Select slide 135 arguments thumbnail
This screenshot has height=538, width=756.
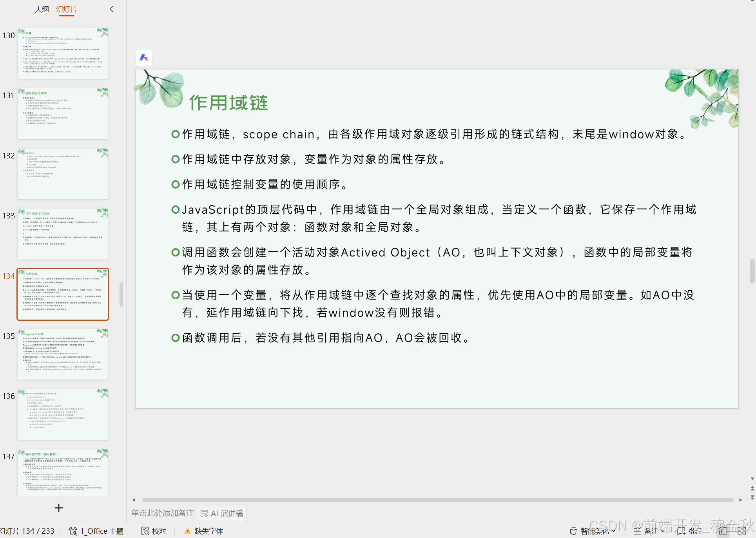coord(63,354)
